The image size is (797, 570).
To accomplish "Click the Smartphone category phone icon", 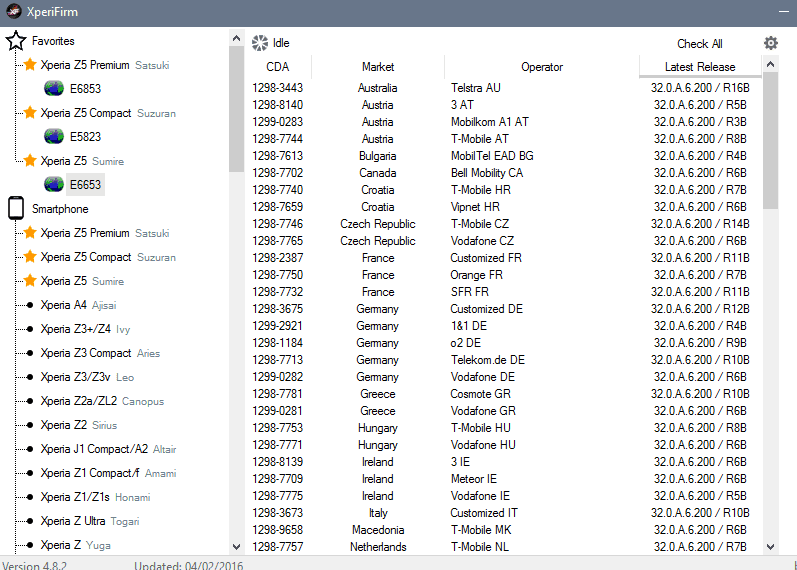I will coord(16,208).
